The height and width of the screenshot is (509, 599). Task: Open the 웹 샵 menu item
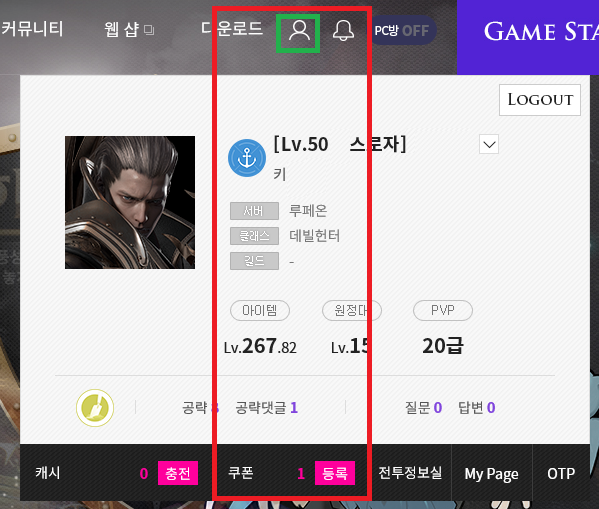pyautogui.click(x=121, y=29)
